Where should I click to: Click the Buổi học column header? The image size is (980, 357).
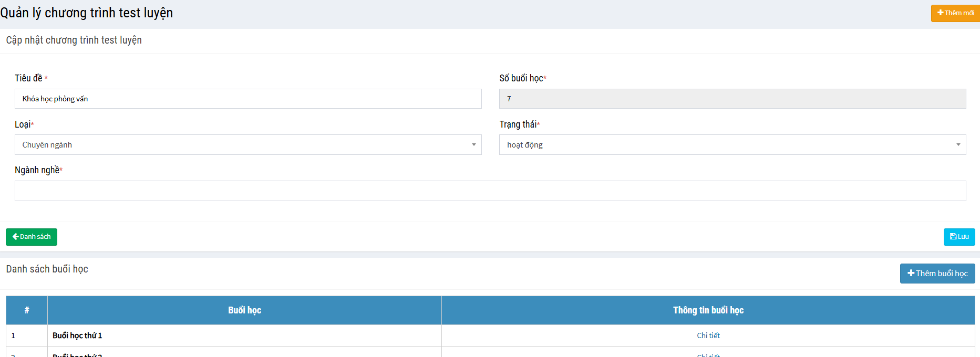coord(244,310)
